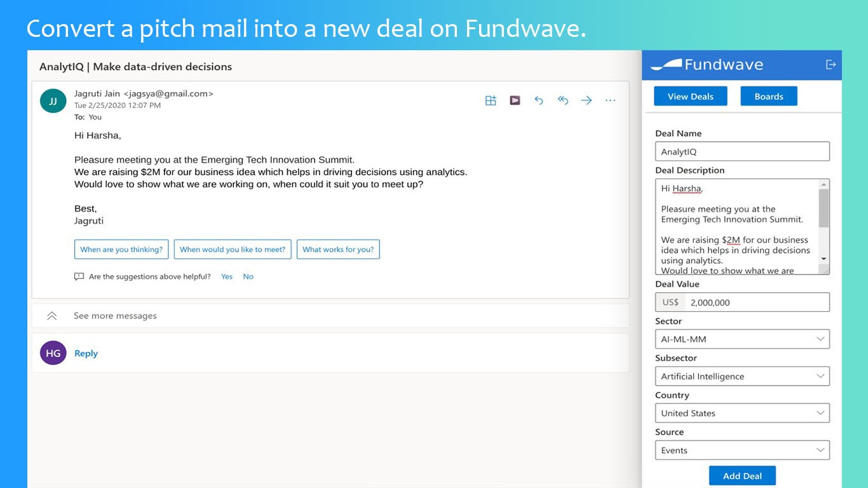Click the Add Deal button
868x488 pixels.
[742, 476]
